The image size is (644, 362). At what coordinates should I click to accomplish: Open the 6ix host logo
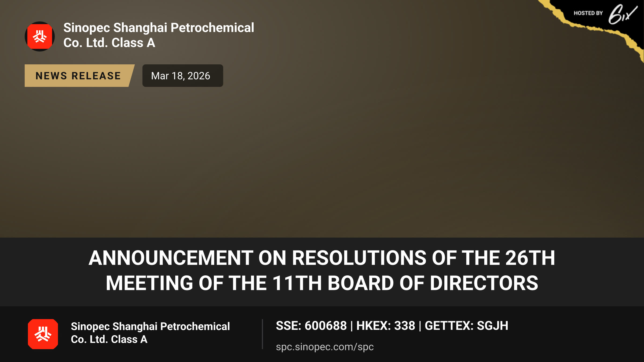coord(623,14)
